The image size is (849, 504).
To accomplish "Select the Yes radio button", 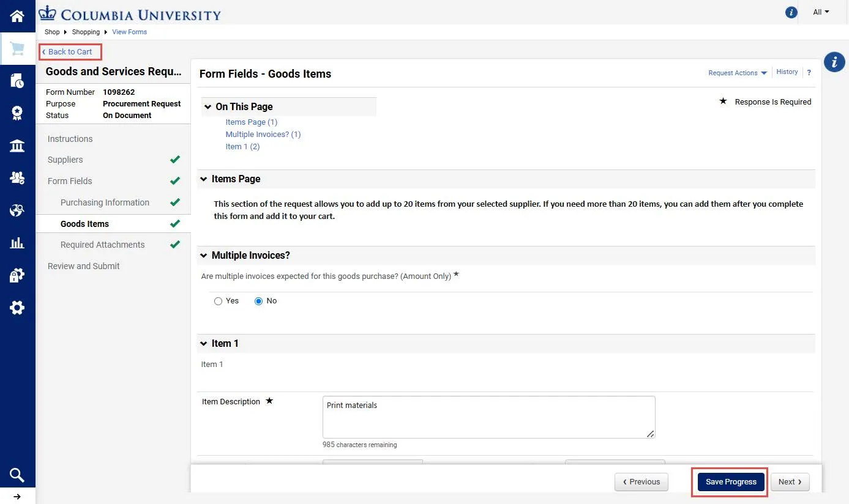I will click(218, 301).
